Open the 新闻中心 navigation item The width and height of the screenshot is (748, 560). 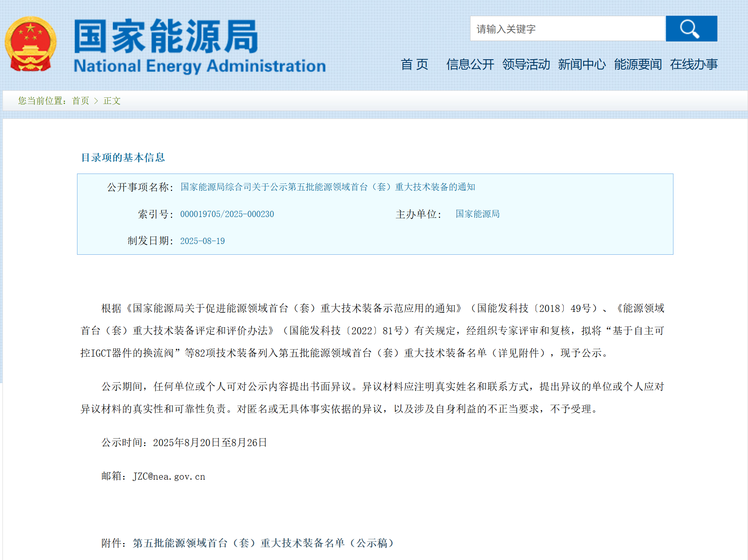tap(582, 65)
